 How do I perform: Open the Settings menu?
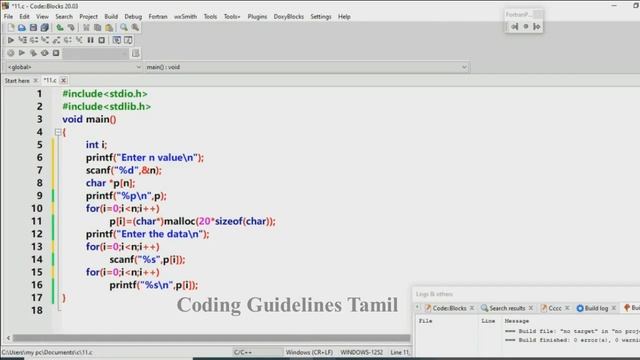[321, 17]
